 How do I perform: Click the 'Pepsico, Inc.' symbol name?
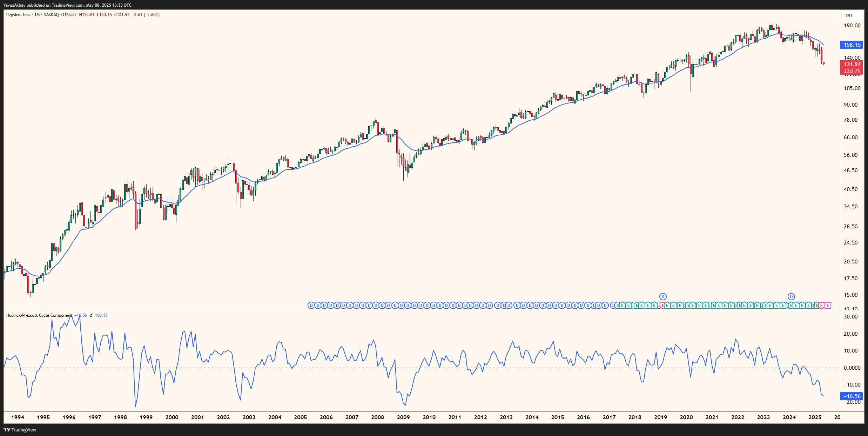tap(18, 15)
